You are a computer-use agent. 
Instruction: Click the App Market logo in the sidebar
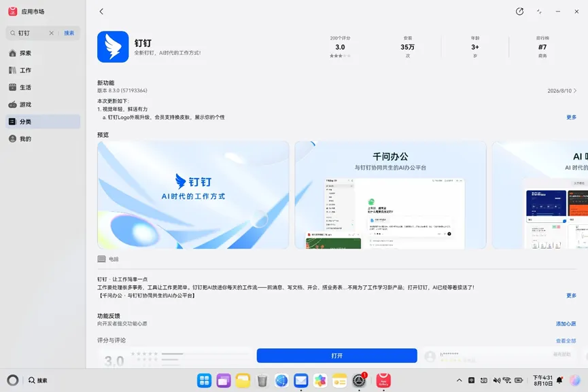(13, 12)
